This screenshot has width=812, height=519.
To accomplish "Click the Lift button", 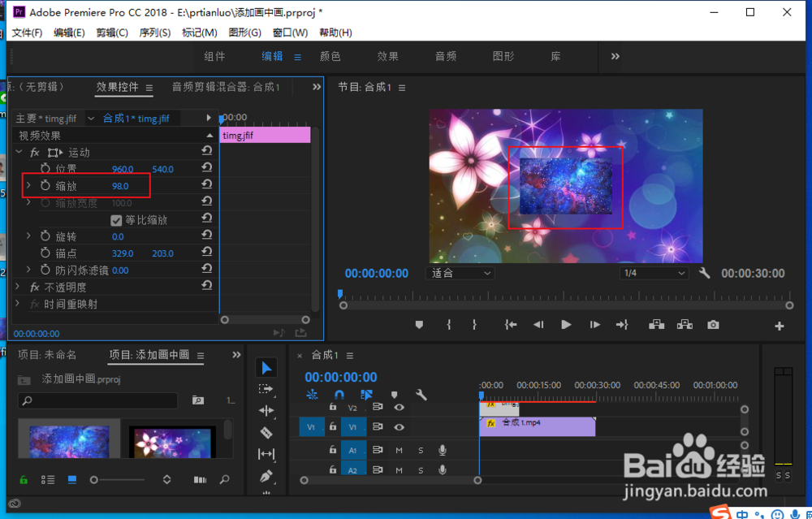I will pyautogui.click(x=657, y=325).
